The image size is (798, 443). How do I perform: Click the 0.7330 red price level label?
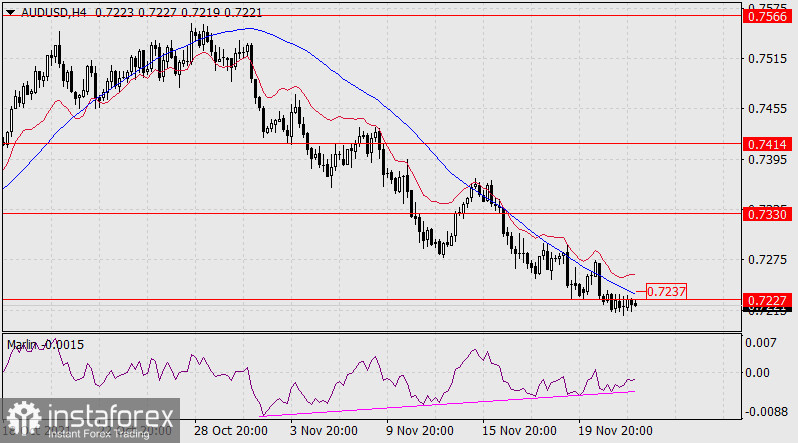click(768, 214)
